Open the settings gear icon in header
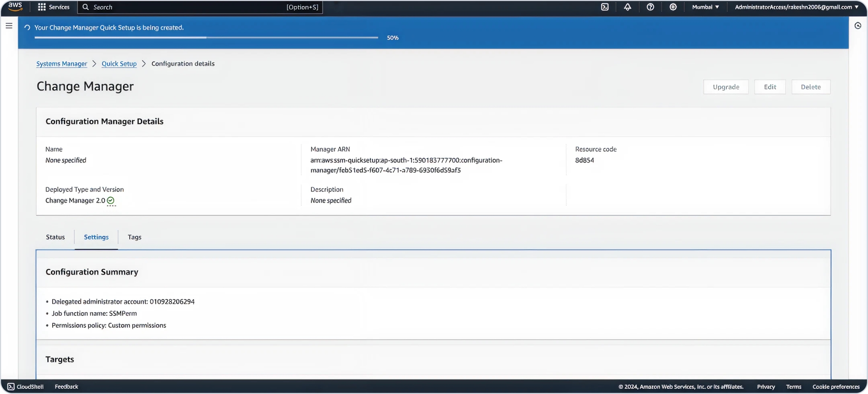This screenshot has width=868, height=394. coord(673,7)
